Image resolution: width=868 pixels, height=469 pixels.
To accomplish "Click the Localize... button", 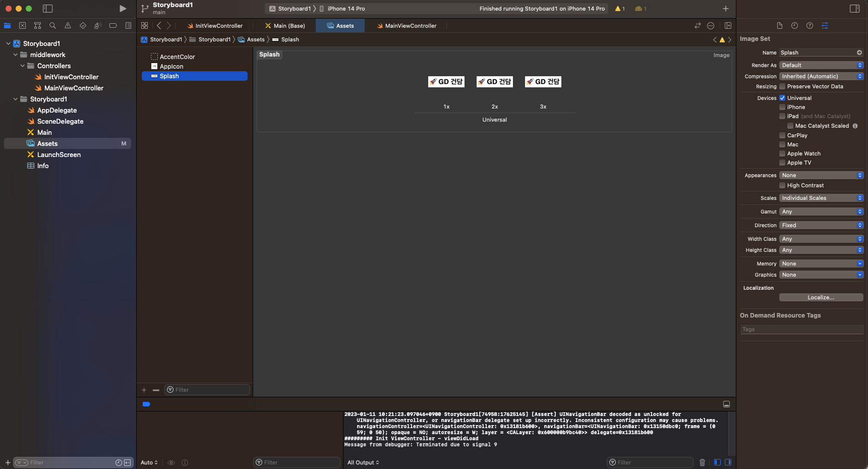I will pos(821,297).
